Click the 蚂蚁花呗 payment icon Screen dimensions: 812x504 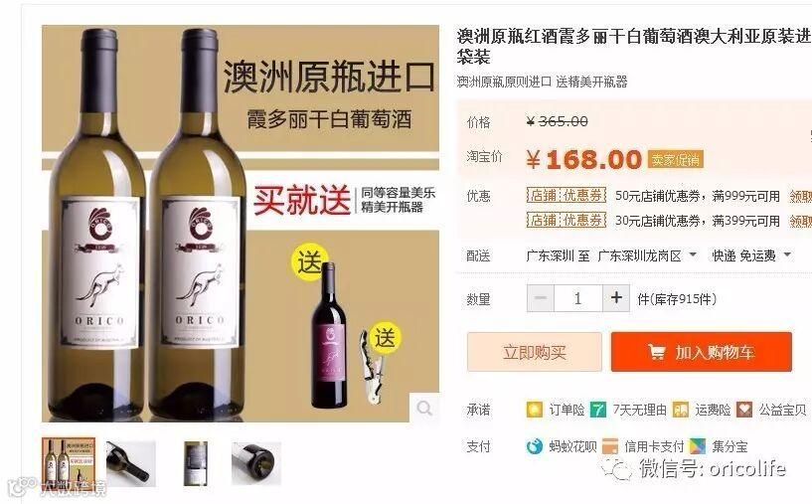[x=534, y=446]
